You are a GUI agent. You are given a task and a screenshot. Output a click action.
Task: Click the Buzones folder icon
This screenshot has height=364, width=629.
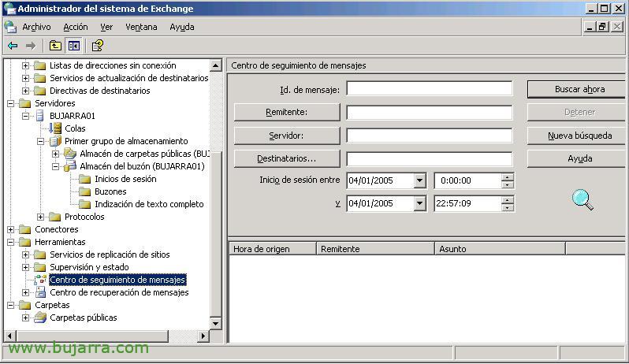[84, 191]
